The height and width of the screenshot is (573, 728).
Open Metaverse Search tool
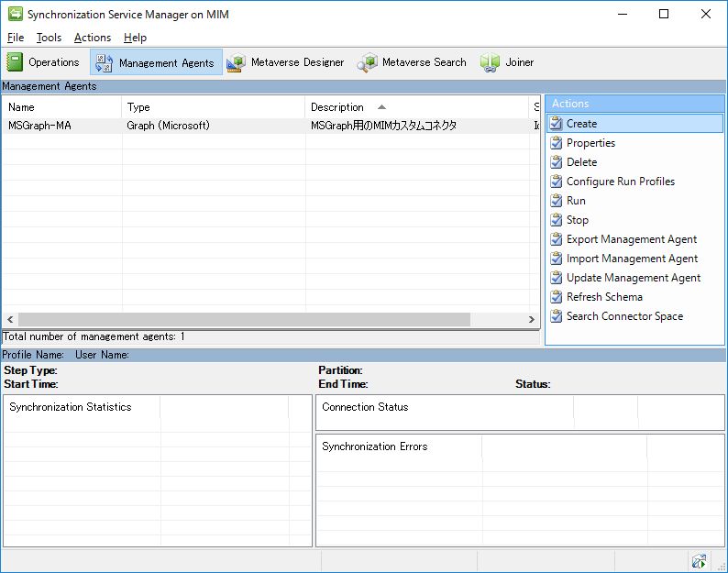coord(412,62)
